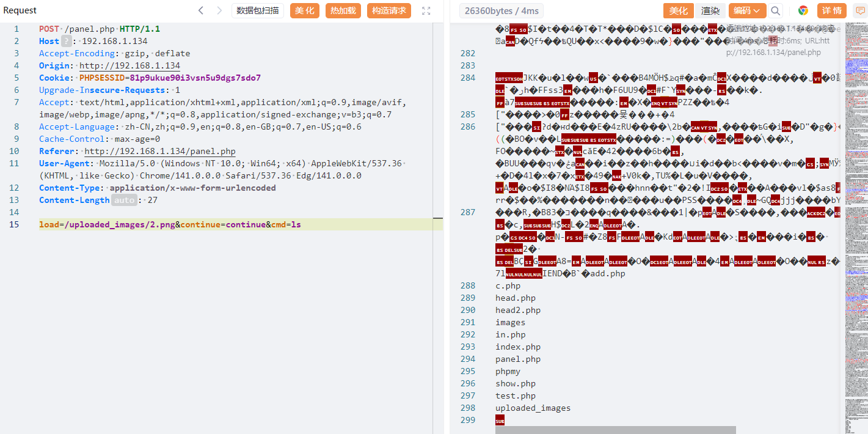Click head2.php in the response output
The width and height of the screenshot is (868, 434).
518,310
